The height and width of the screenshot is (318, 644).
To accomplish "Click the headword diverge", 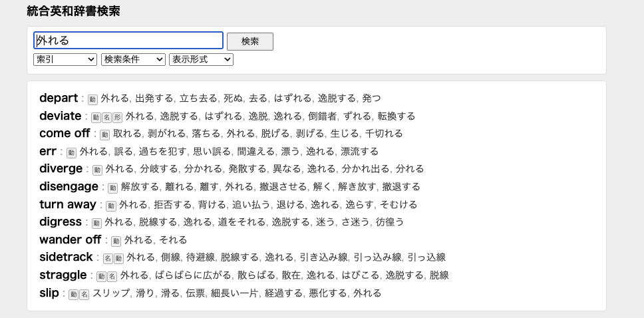I will pos(61,169).
